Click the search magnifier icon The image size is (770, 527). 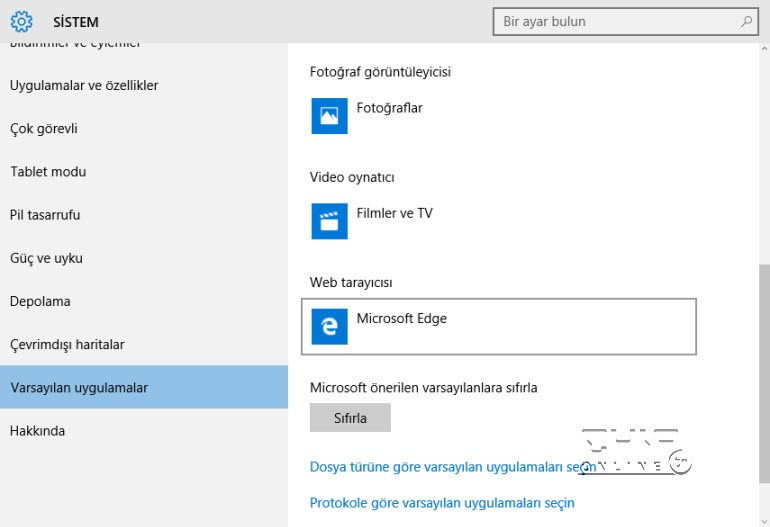(746, 22)
